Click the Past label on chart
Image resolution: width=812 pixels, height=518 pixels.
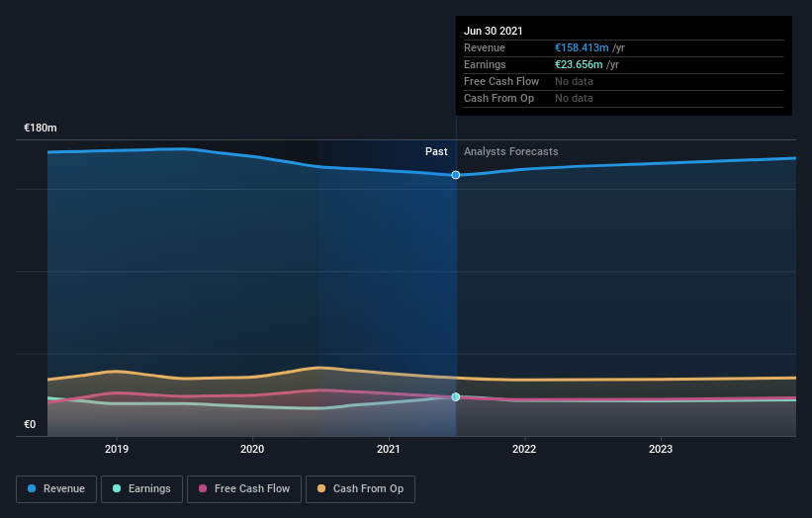coord(436,151)
